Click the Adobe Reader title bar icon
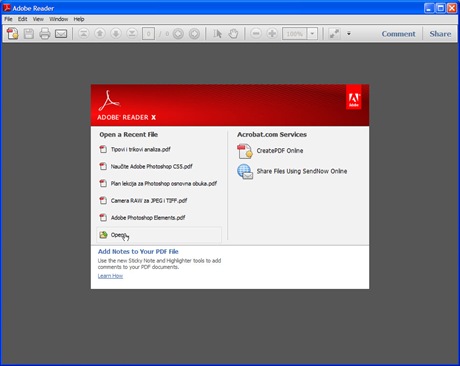 (x=7, y=8)
